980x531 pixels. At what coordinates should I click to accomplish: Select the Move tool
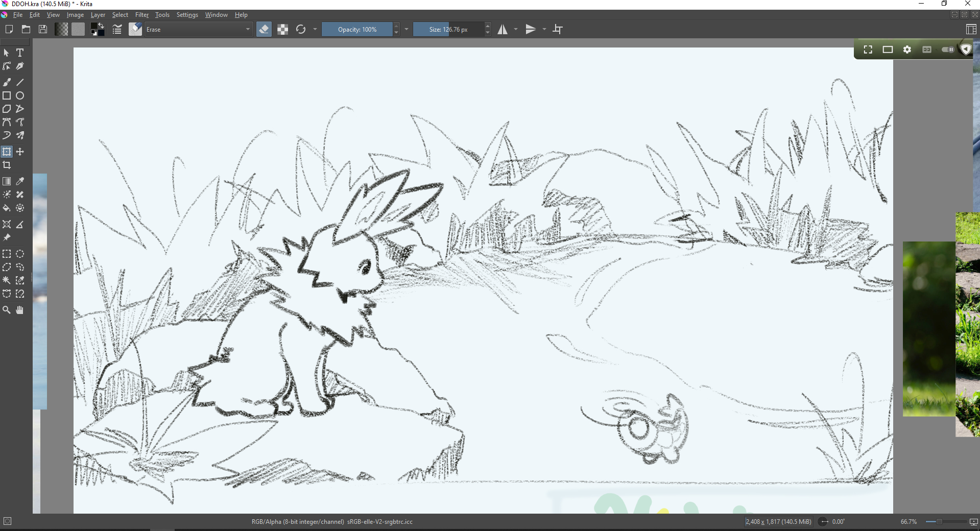tap(20, 152)
